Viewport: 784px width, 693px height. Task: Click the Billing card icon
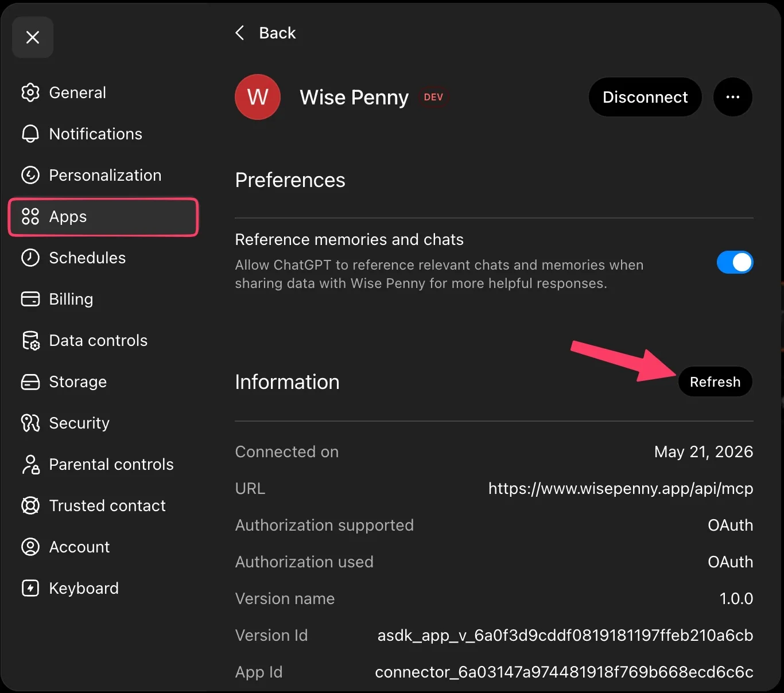30,299
